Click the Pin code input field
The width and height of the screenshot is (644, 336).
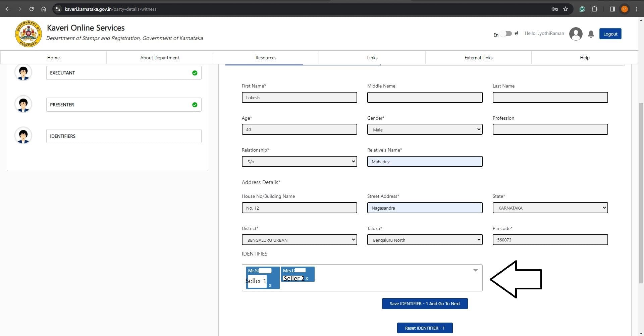pyautogui.click(x=550, y=240)
